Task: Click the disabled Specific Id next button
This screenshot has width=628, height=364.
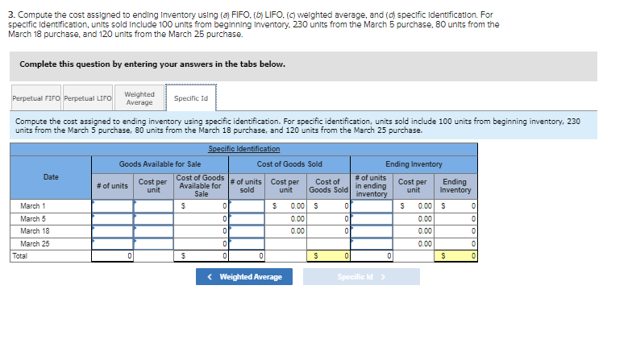Action: [x=361, y=277]
